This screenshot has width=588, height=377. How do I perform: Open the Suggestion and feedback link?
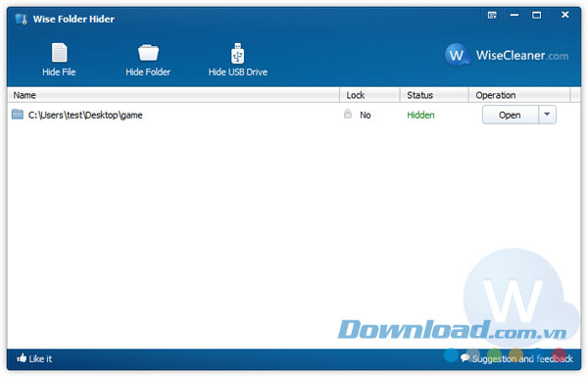coord(522,358)
